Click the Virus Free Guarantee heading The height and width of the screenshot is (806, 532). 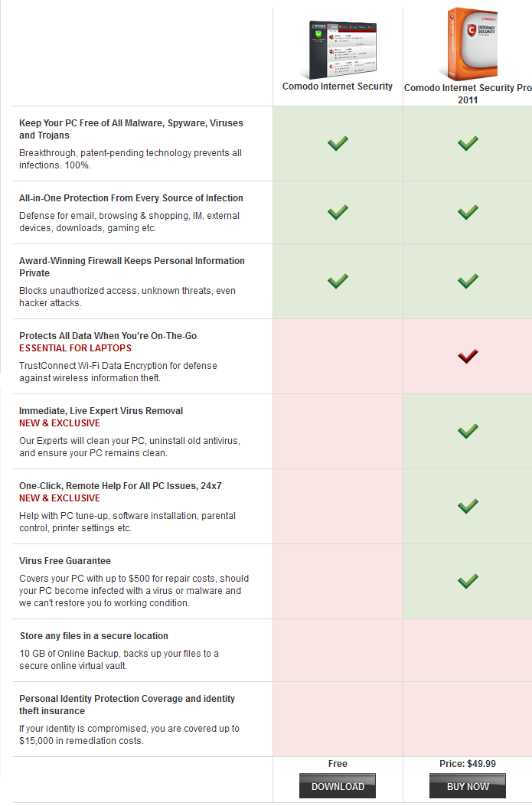tap(65, 561)
